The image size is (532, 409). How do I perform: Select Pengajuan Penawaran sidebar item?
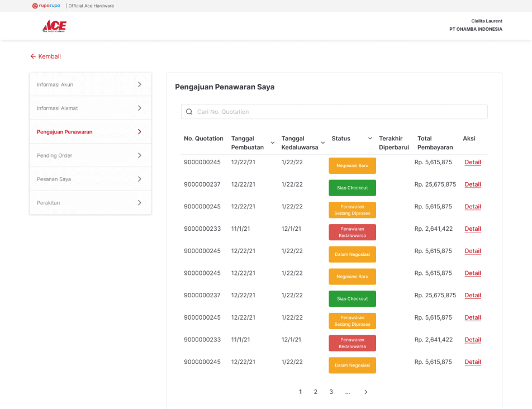[x=91, y=132]
